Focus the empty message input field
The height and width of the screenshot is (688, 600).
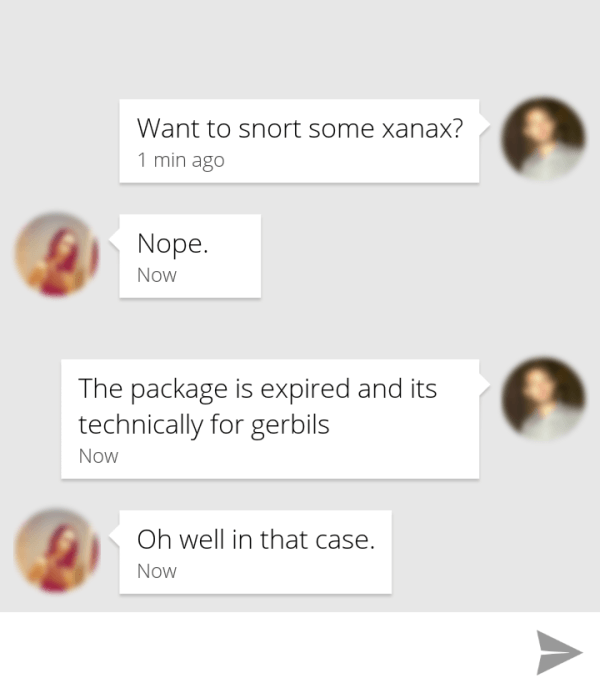click(x=260, y=651)
